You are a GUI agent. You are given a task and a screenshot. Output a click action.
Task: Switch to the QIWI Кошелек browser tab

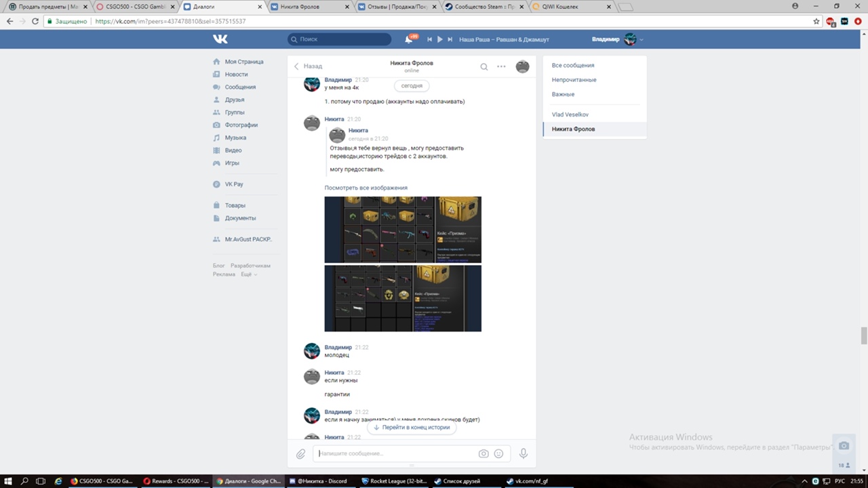pos(570,7)
